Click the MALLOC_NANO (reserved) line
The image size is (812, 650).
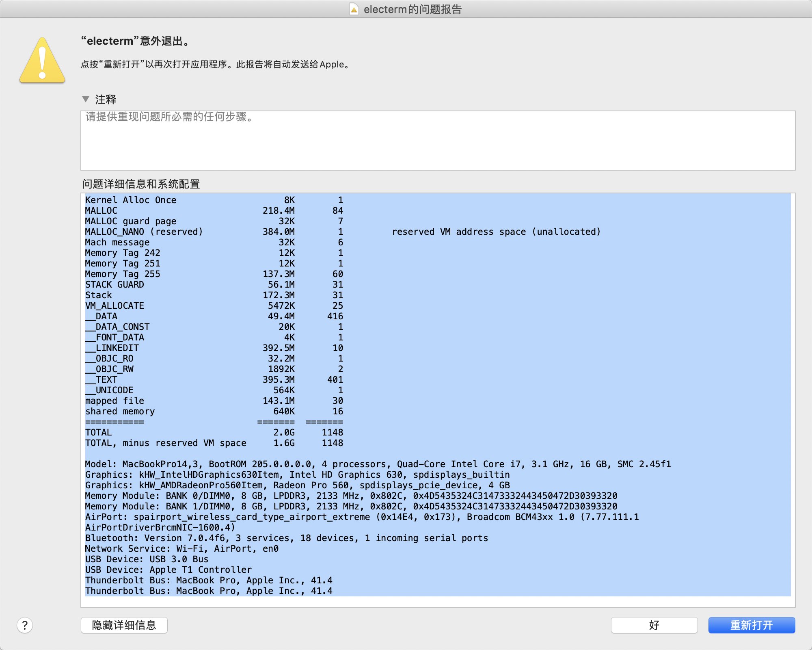[x=144, y=232]
